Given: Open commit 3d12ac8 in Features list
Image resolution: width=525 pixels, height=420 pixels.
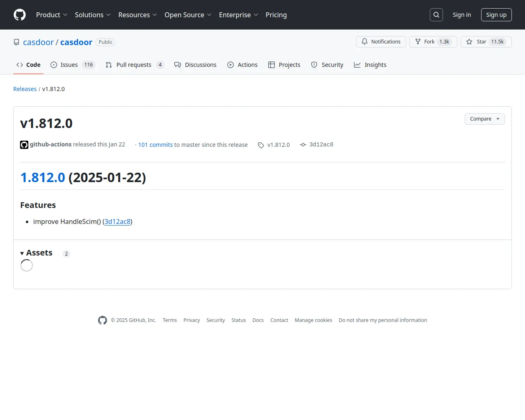Looking at the screenshot, I should [117, 221].
